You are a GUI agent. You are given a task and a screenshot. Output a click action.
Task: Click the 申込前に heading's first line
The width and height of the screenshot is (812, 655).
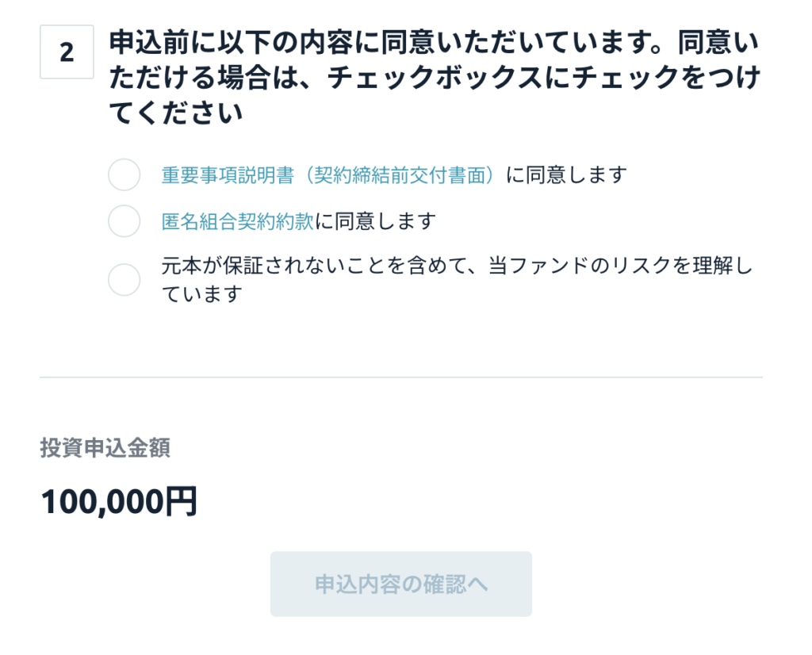(x=433, y=40)
